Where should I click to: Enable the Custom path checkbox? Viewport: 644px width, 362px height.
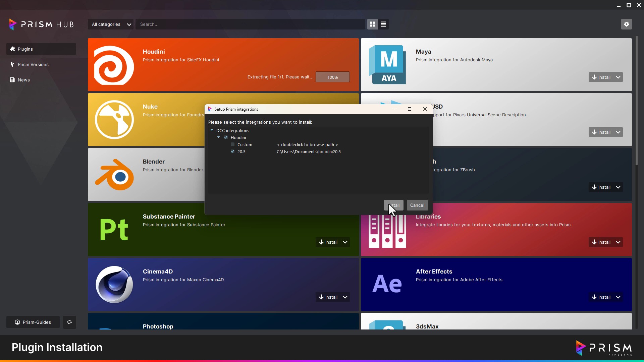(233, 144)
